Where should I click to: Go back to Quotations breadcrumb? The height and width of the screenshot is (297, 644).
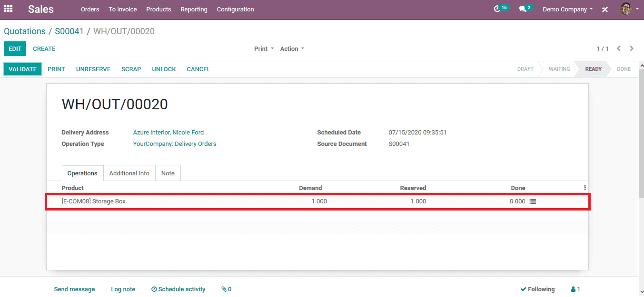click(25, 31)
